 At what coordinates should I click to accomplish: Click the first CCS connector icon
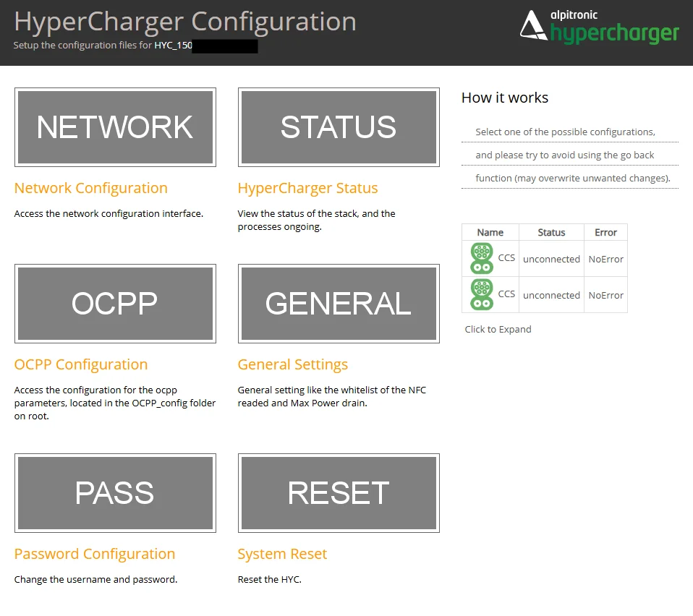pyautogui.click(x=482, y=258)
